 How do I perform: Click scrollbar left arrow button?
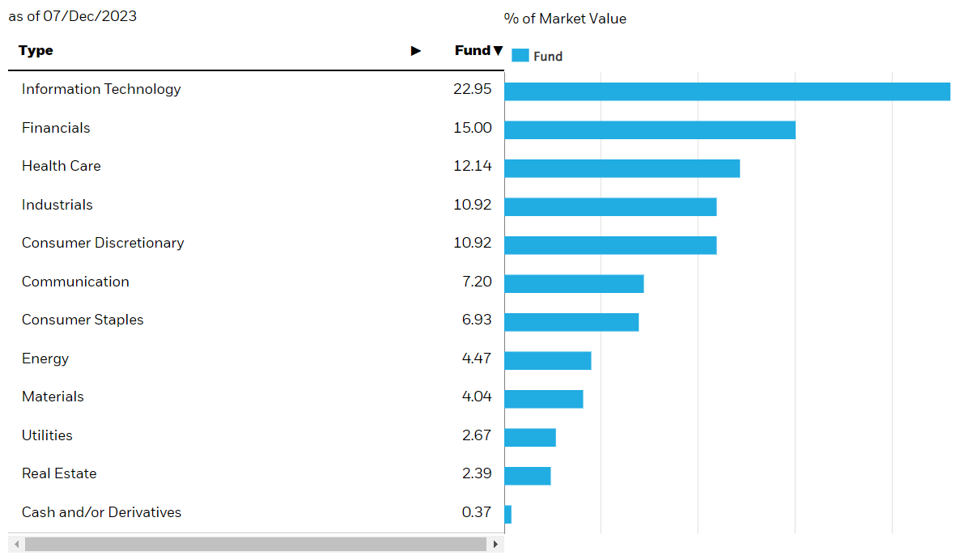pyautogui.click(x=17, y=545)
